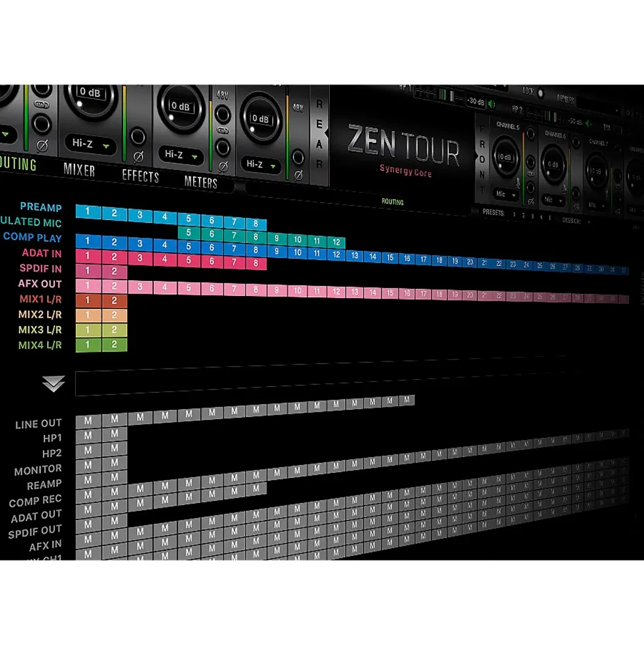Invert phase on the cut-off leftmost rear channel

[42, 145]
